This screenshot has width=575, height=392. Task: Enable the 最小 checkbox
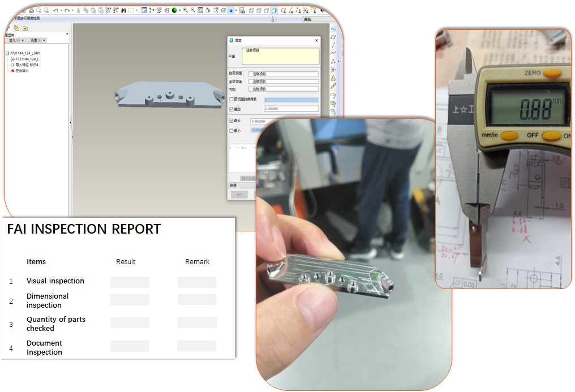pos(231,131)
